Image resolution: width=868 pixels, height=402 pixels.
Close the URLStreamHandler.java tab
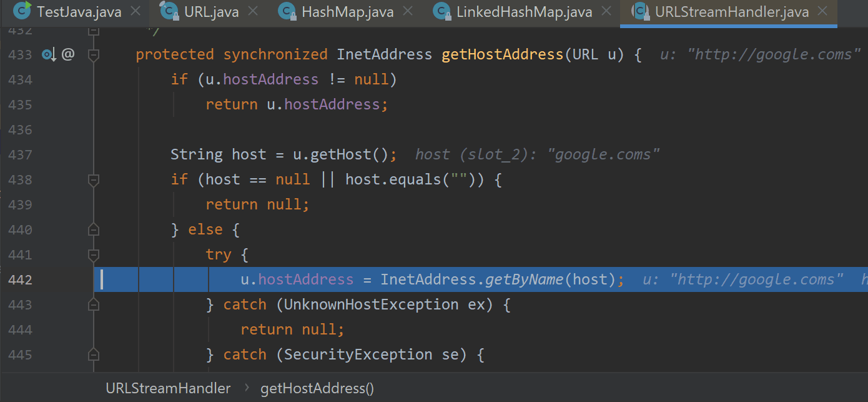pos(823,11)
